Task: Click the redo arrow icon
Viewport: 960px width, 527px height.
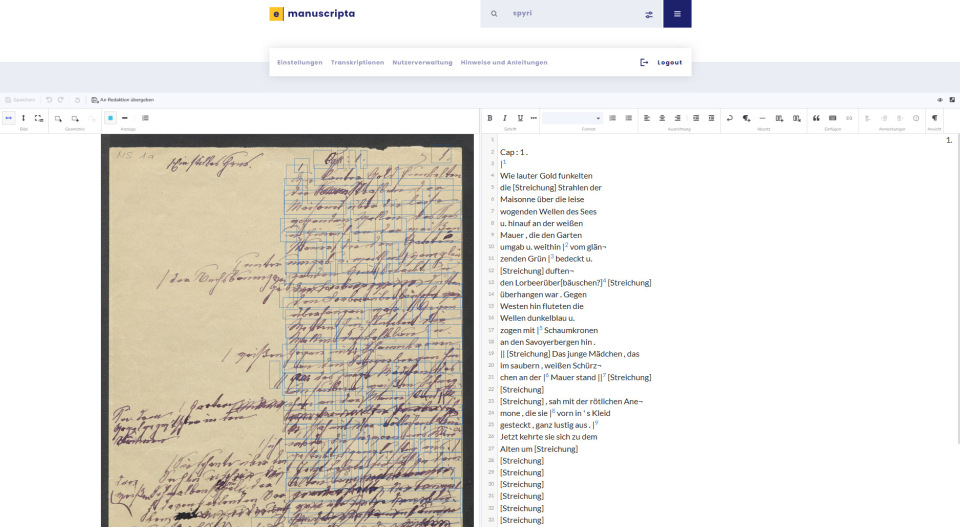Action: [x=61, y=100]
